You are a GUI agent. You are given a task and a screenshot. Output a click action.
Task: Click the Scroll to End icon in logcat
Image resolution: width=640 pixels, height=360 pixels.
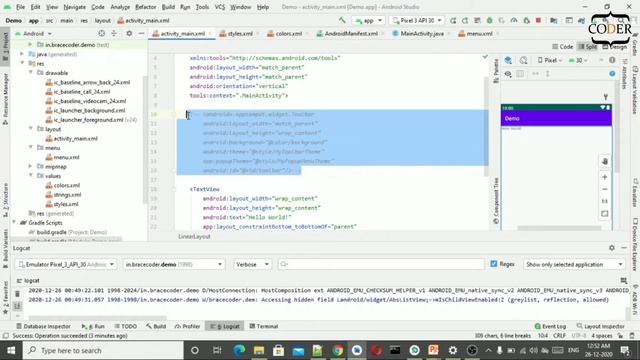click(17, 306)
